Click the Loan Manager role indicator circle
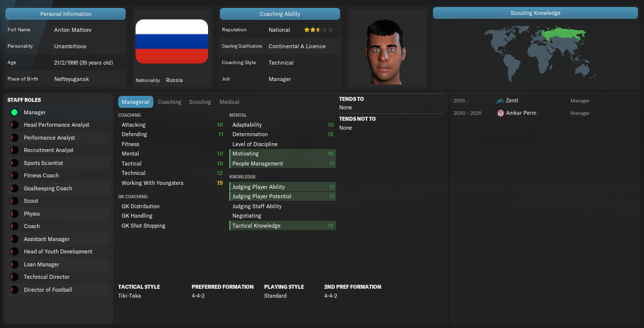This screenshot has width=644, height=328. [14, 264]
